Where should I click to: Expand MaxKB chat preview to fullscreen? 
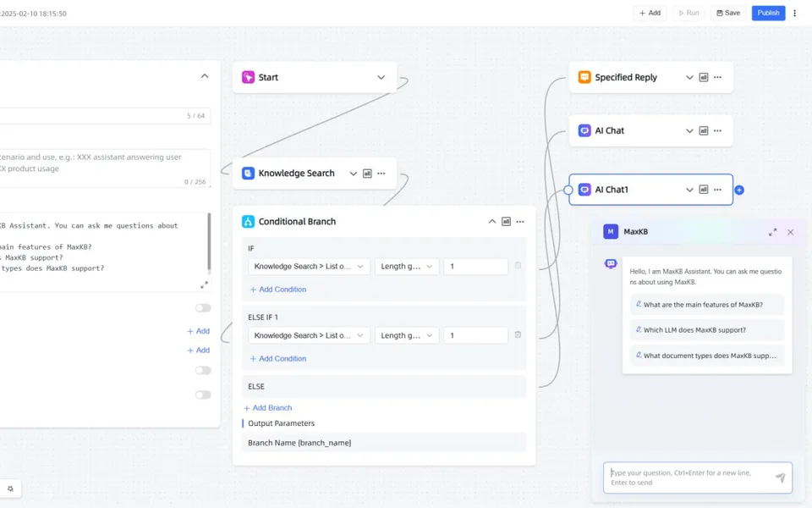pyautogui.click(x=772, y=232)
